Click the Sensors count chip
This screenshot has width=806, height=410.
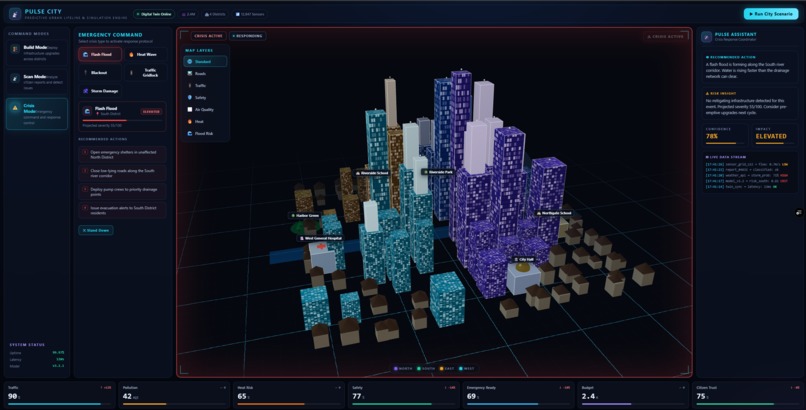tap(249, 14)
